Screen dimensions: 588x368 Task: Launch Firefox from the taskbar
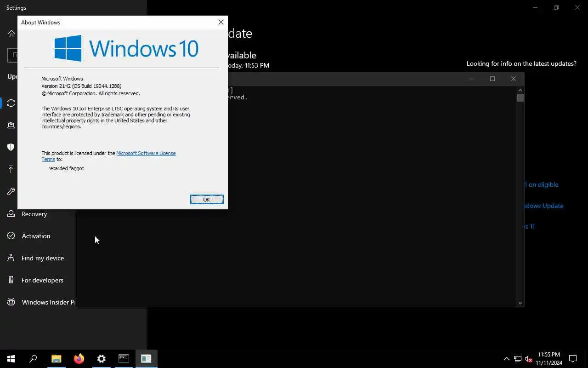point(79,359)
